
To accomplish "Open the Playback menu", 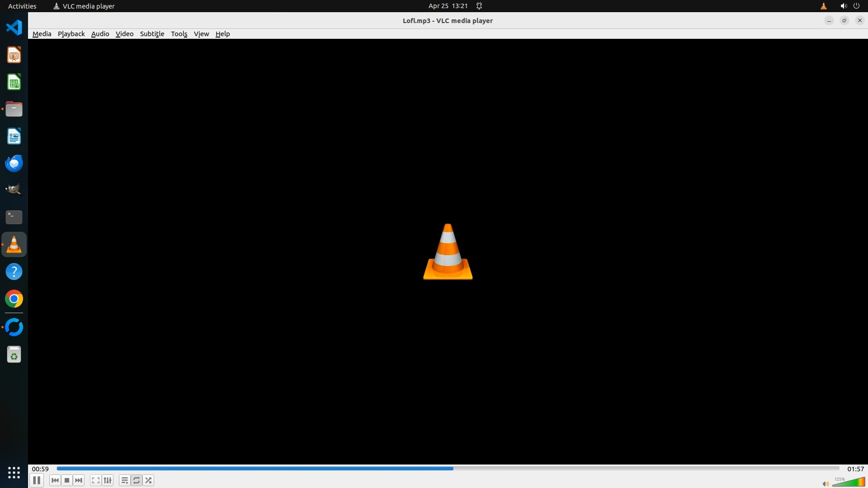I will (71, 34).
